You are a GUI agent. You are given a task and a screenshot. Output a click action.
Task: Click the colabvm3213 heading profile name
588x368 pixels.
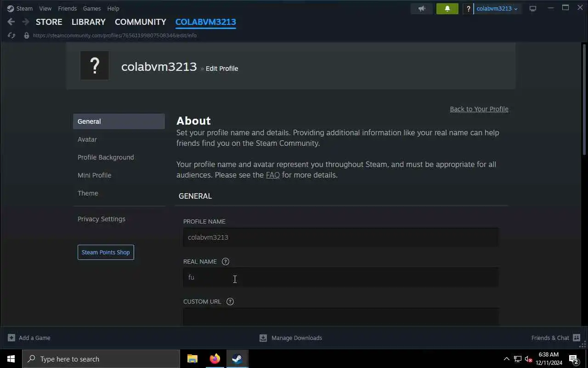(x=159, y=67)
